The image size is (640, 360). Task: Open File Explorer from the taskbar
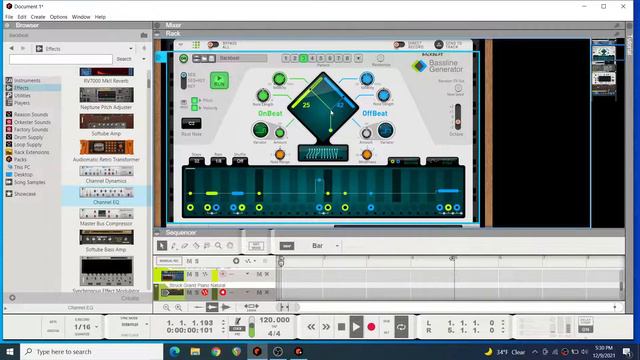tap(196, 351)
